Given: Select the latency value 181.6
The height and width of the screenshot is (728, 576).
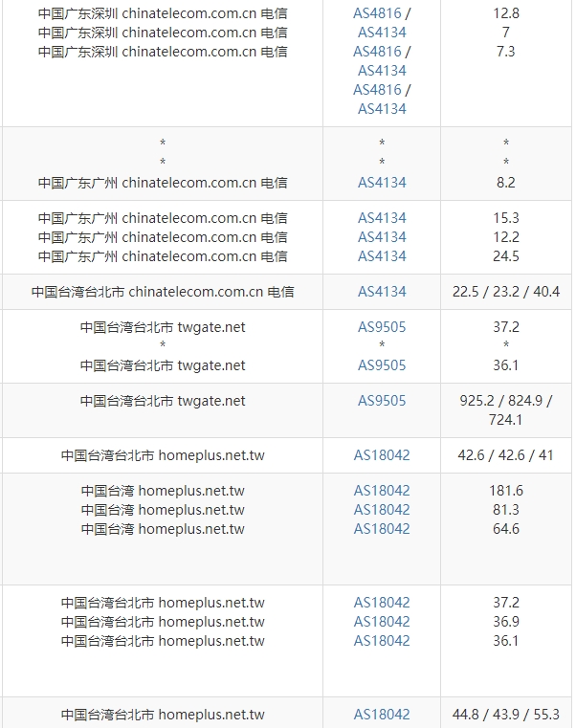Looking at the screenshot, I should 506,491.
